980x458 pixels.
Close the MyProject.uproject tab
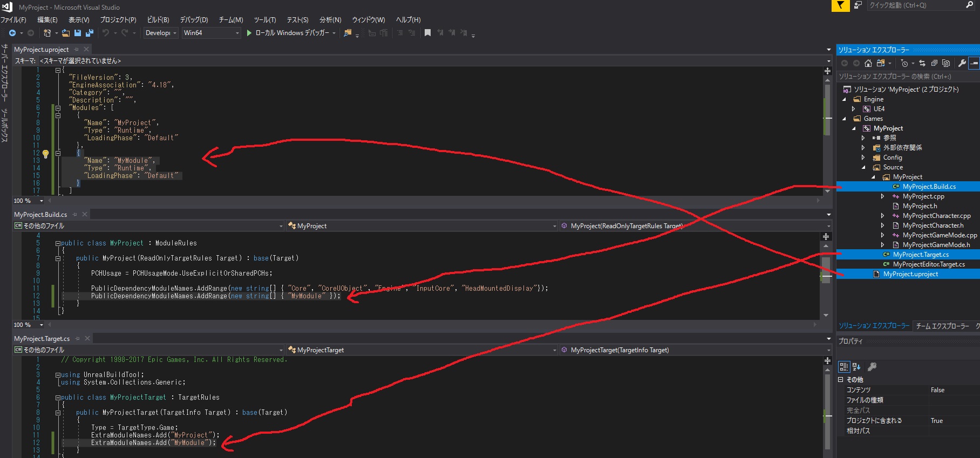point(86,49)
